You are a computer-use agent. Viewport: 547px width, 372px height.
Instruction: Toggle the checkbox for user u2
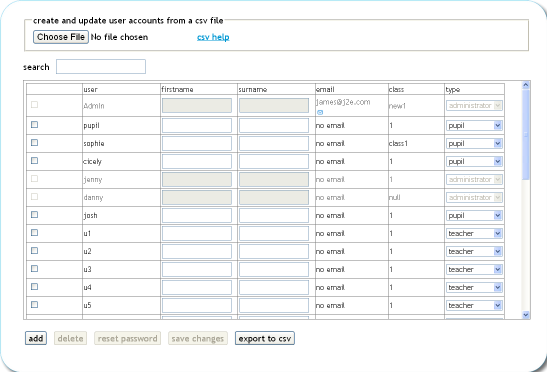click(34, 251)
